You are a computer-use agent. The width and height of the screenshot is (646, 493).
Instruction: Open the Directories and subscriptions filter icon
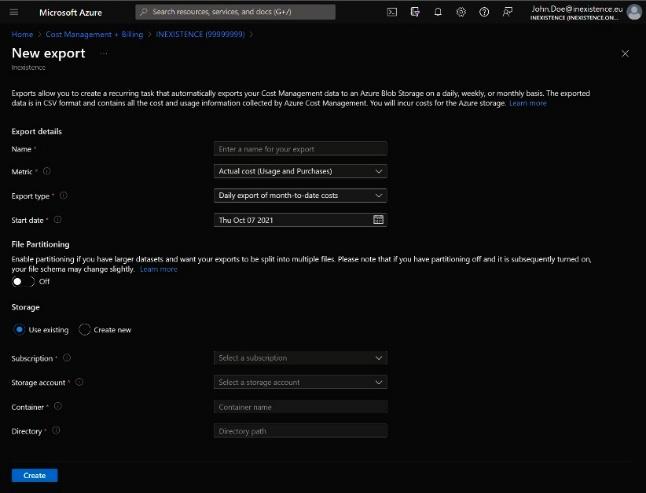415,12
